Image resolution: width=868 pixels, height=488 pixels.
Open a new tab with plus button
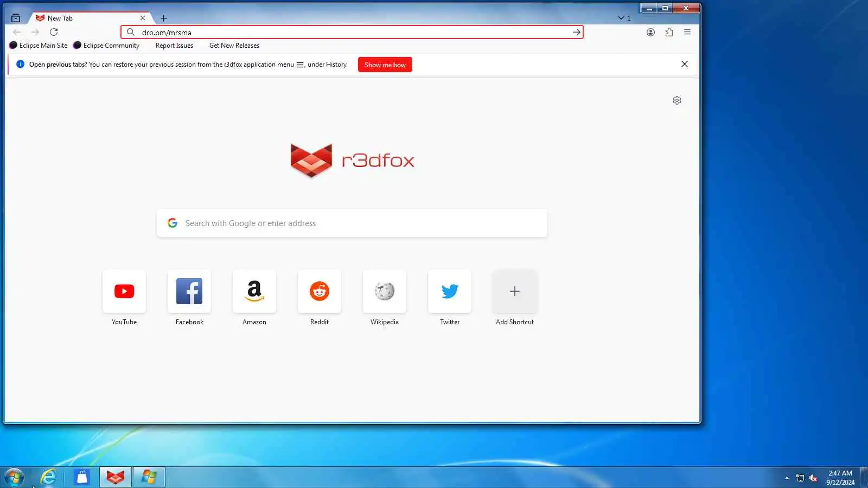pyautogui.click(x=163, y=18)
